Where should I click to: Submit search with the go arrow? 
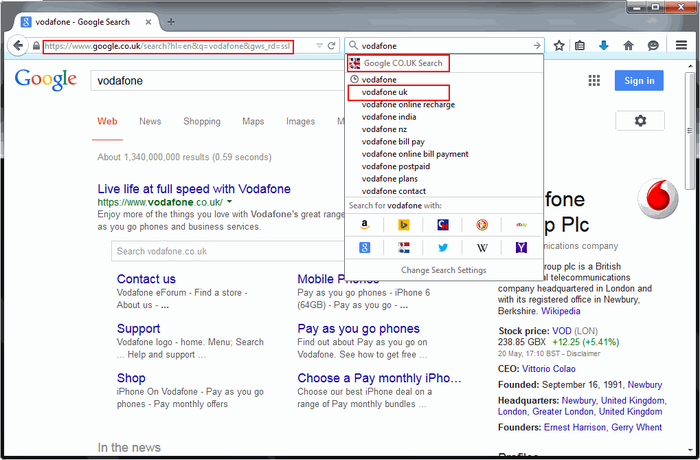(x=537, y=46)
